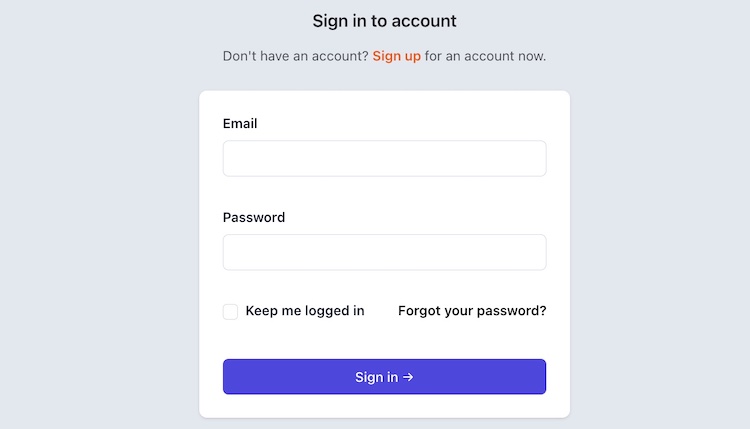Go to registration via orange Sign up text

[x=397, y=56]
